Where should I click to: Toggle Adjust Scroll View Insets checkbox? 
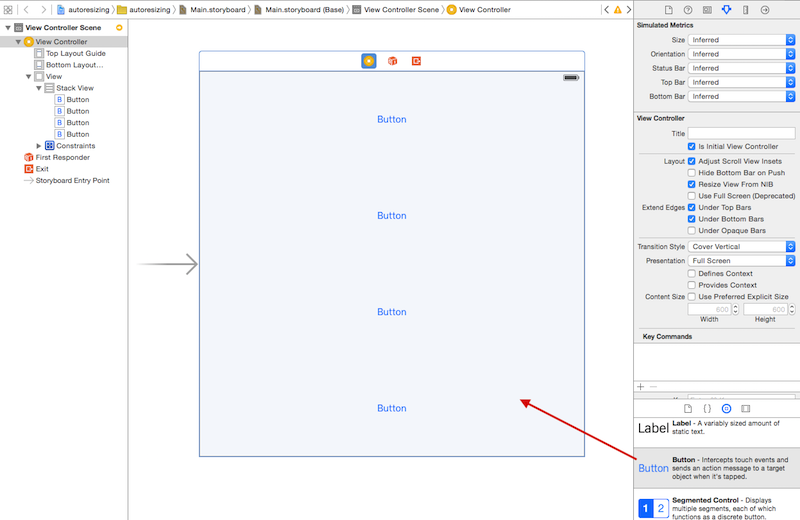(x=691, y=161)
